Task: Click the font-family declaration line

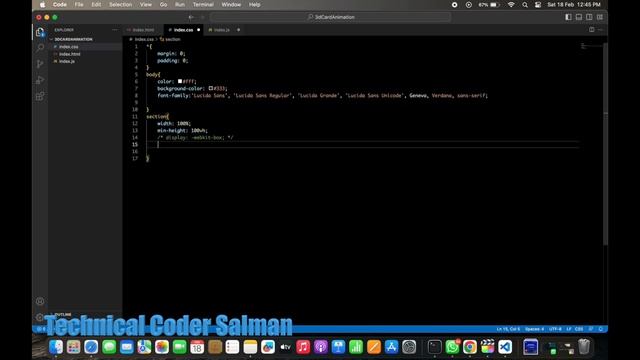Action: pyautogui.click(x=322, y=96)
